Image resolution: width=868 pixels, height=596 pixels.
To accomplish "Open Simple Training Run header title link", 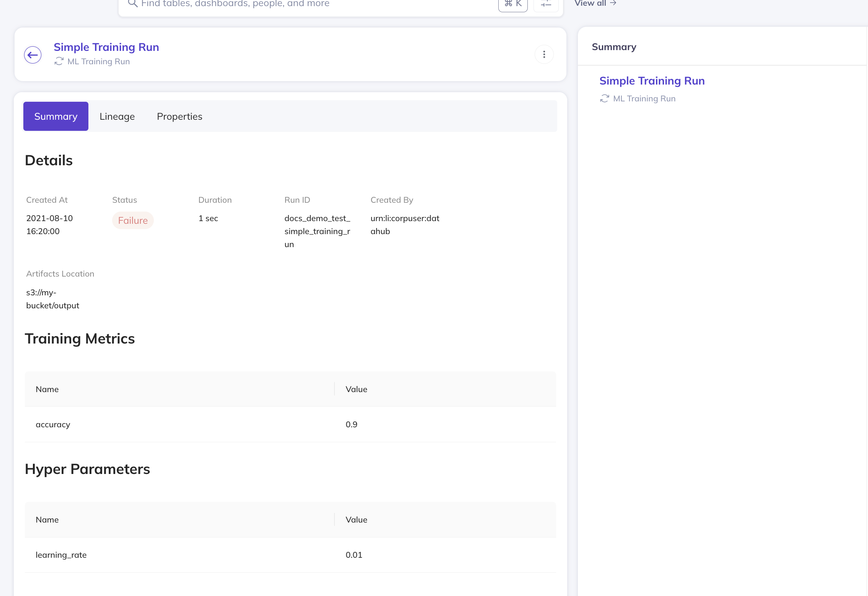I will [x=106, y=47].
